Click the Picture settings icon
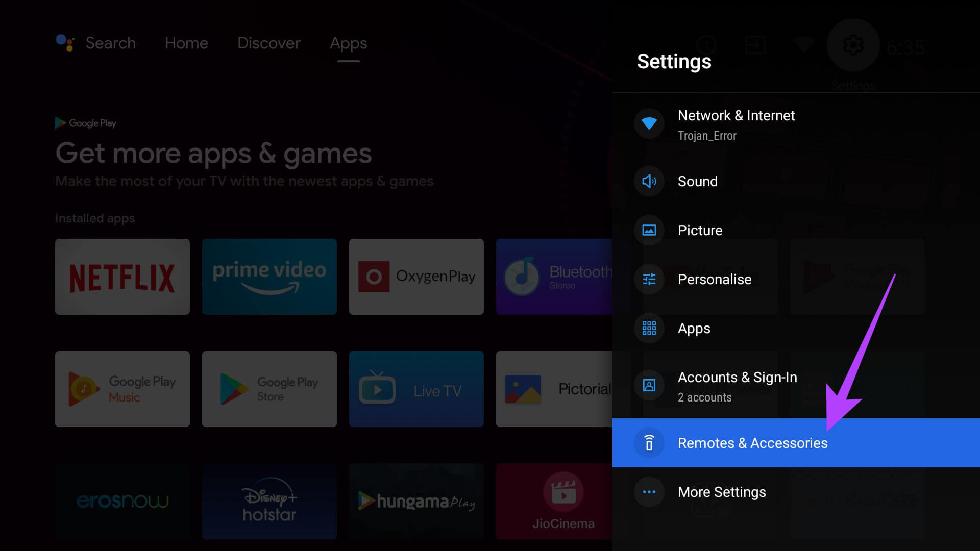 tap(649, 230)
